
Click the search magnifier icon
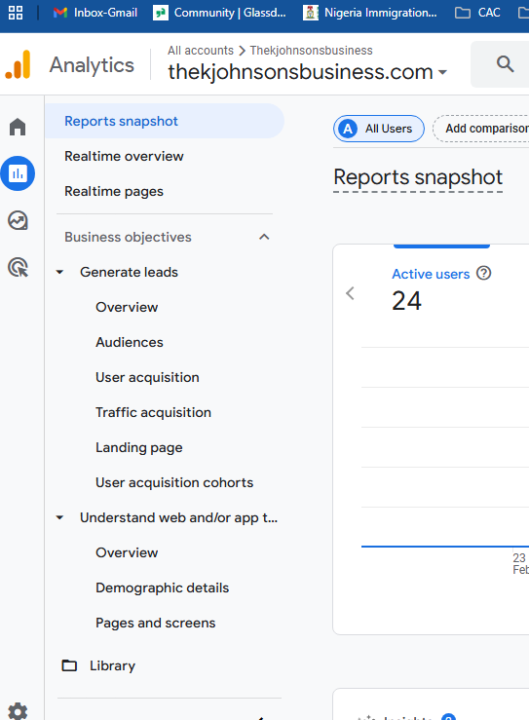coord(505,64)
